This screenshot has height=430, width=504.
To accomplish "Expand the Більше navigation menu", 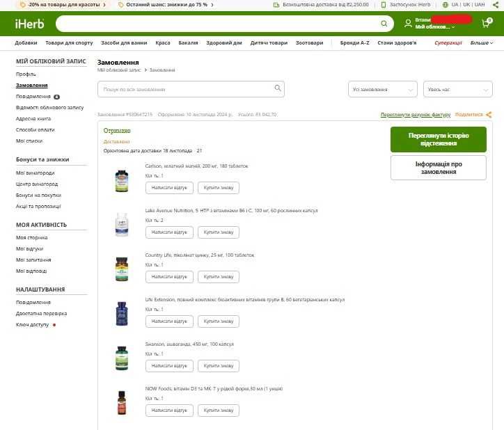I will click(x=482, y=42).
